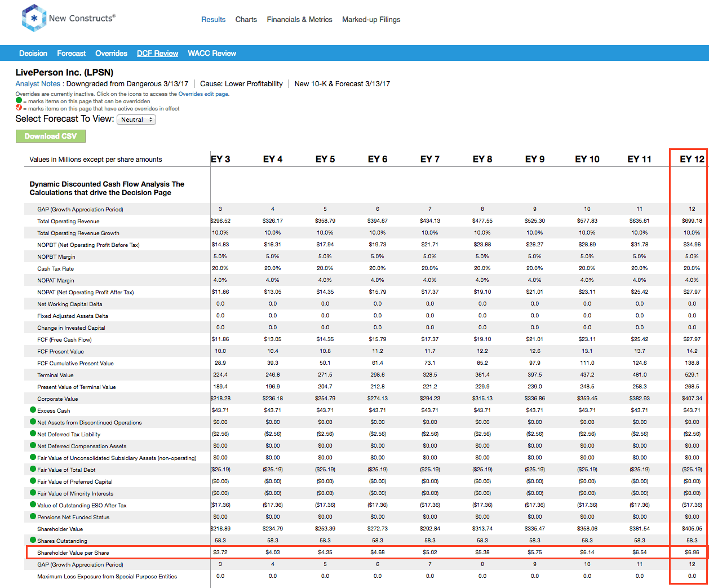
Task: Go to Decision page in blue bar
Action: pos(33,53)
